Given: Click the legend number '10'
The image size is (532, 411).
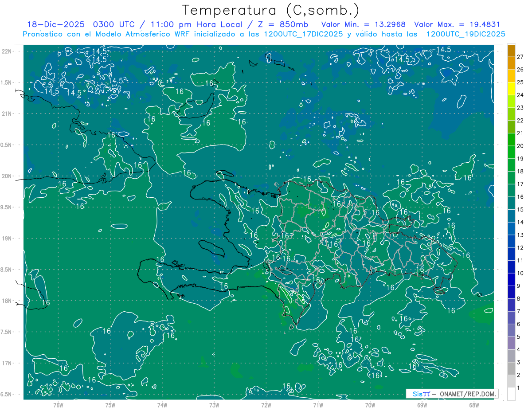Looking at the screenshot, I should [520, 273].
